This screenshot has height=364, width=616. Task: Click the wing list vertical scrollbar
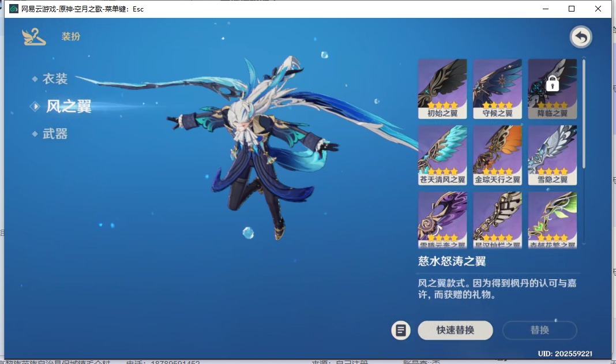(x=584, y=115)
